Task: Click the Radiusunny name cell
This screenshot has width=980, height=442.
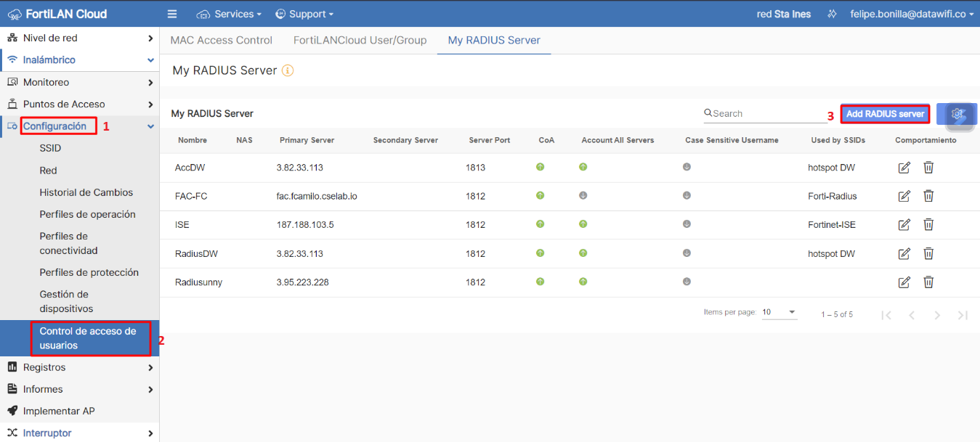Action: pos(198,282)
